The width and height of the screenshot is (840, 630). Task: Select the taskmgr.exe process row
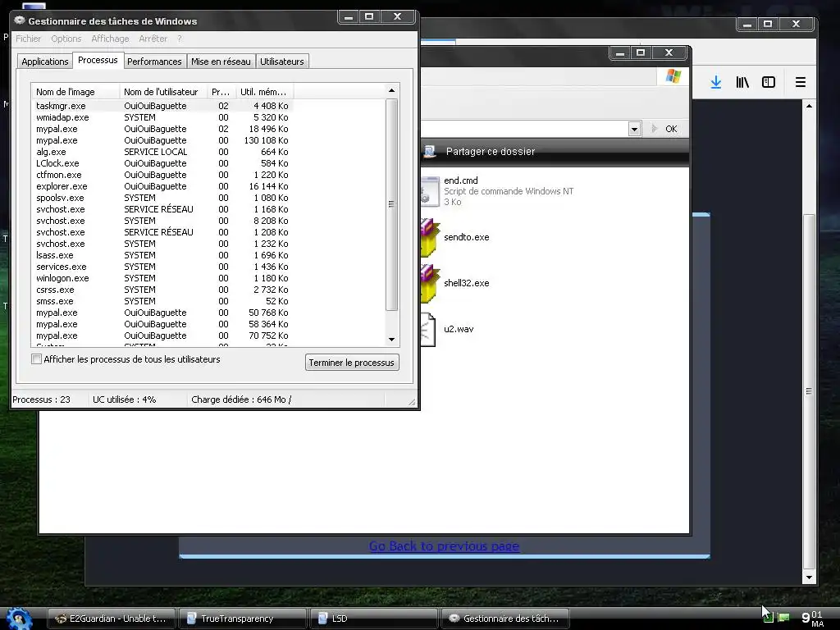click(162, 106)
